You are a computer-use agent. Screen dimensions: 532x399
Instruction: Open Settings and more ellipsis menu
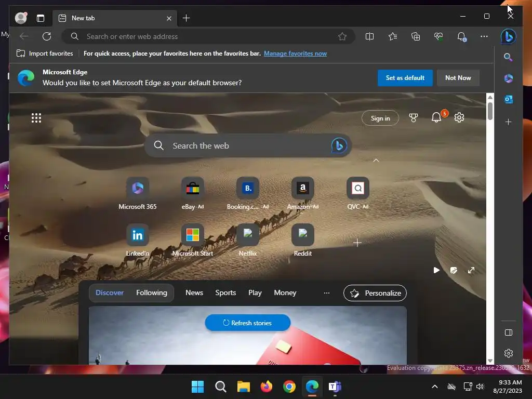tap(484, 36)
